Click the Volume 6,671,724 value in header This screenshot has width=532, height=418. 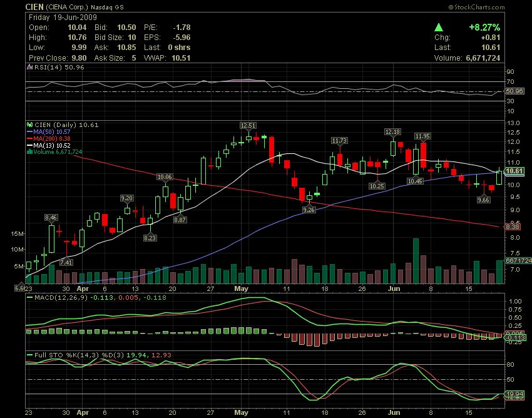[483, 58]
